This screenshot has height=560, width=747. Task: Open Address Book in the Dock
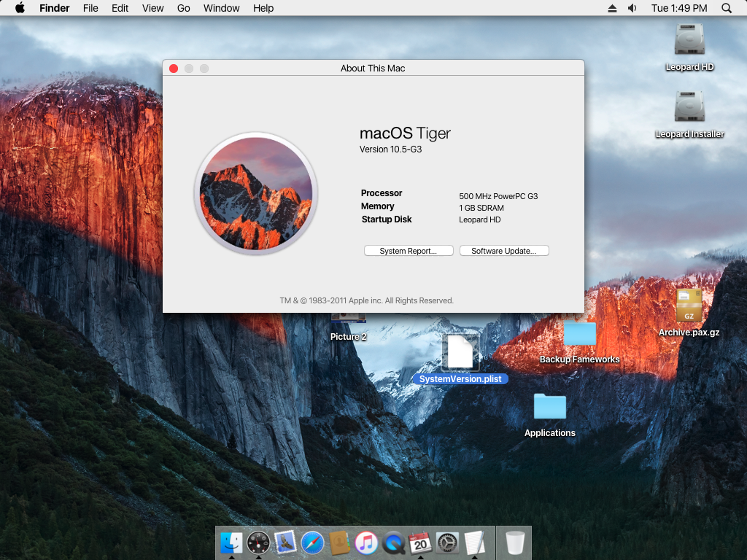[x=339, y=542]
